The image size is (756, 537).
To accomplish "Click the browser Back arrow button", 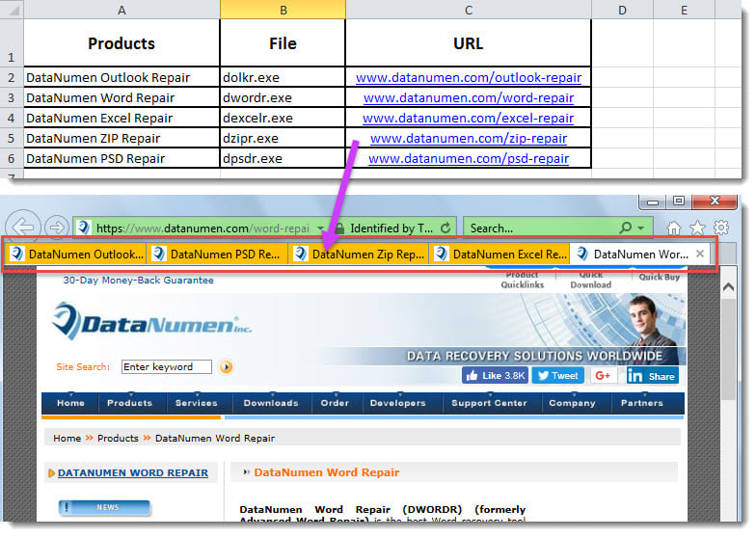I will pyautogui.click(x=23, y=228).
